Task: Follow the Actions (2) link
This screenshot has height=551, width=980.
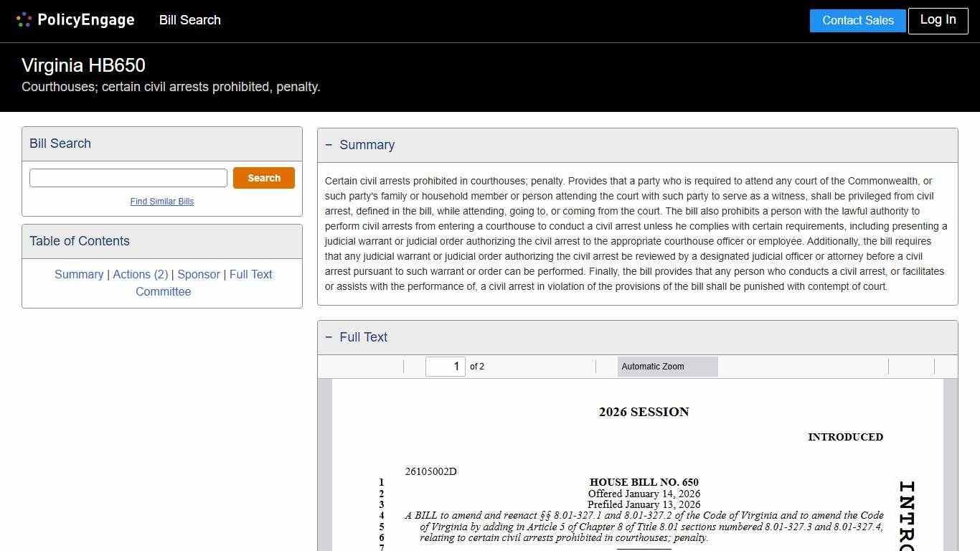Action: [x=141, y=274]
